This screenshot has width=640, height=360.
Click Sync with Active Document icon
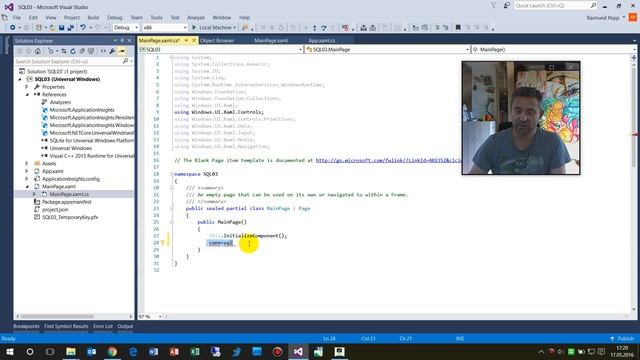coord(64,51)
